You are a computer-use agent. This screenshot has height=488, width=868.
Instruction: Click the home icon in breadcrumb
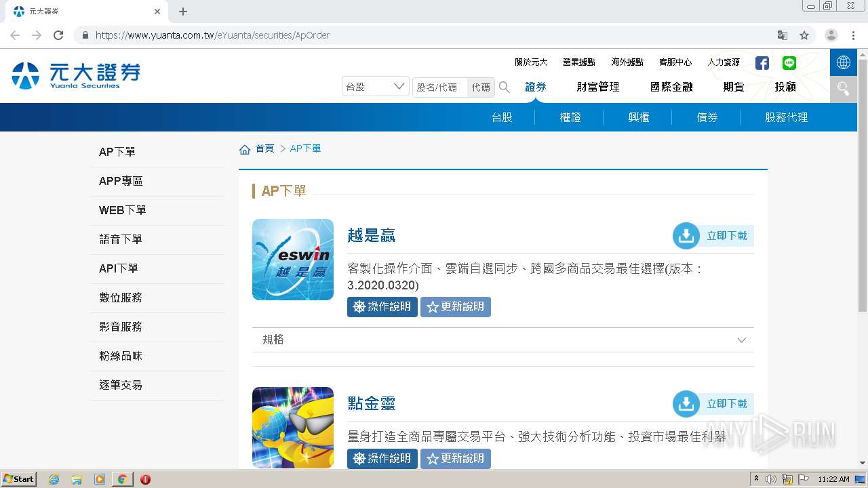[x=245, y=149]
